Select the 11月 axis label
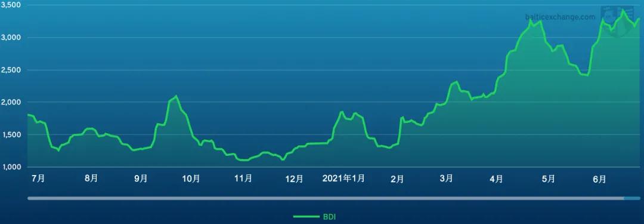The width and height of the screenshot is (644, 224). point(243,179)
